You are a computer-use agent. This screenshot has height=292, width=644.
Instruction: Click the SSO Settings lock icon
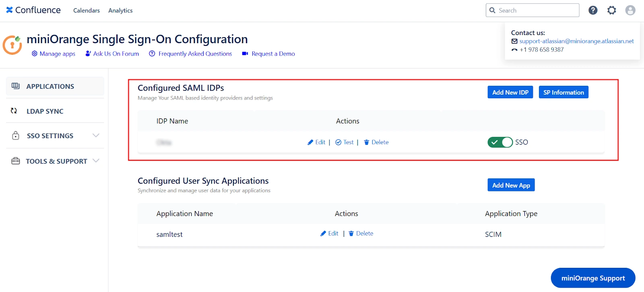16,135
